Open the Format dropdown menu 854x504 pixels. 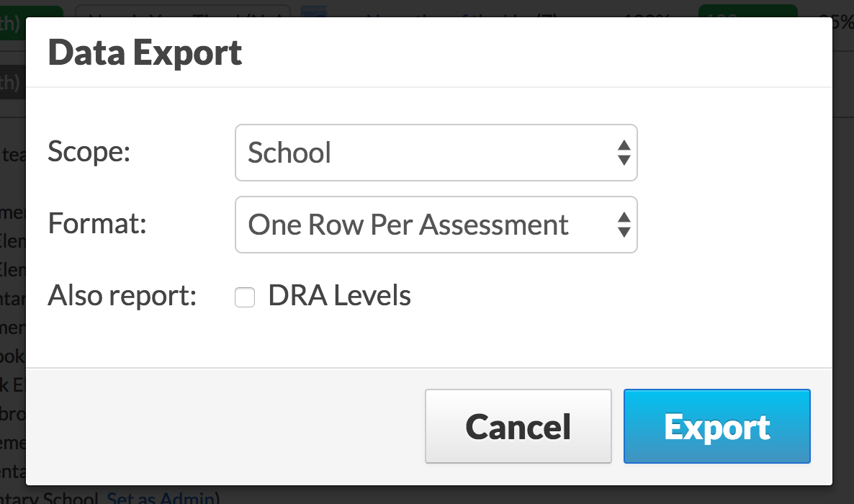click(436, 225)
